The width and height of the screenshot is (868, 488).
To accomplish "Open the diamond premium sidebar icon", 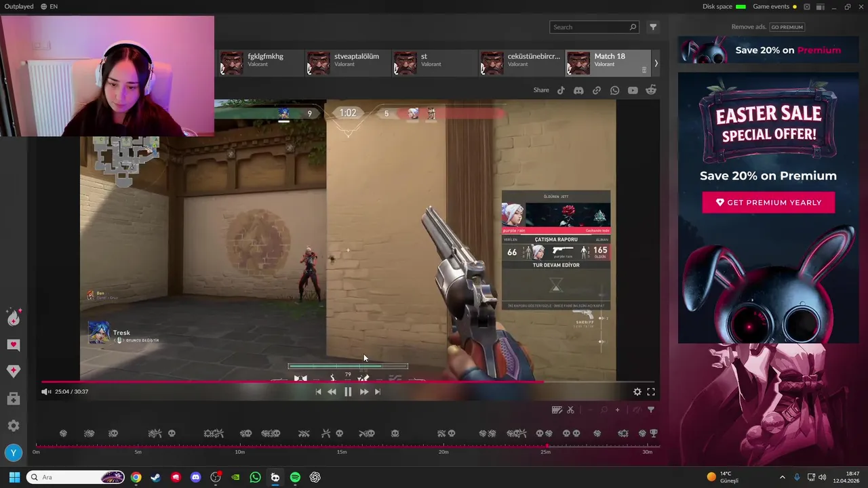I will tap(14, 371).
